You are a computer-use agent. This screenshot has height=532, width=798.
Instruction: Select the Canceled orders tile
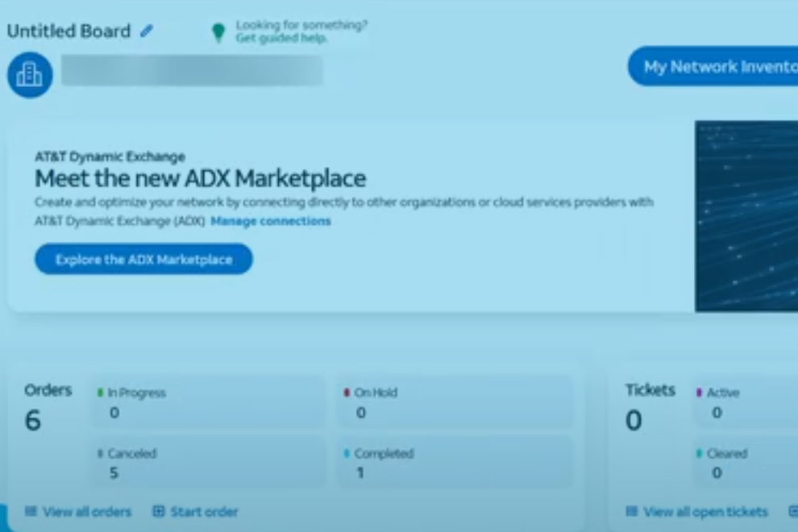click(x=208, y=462)
